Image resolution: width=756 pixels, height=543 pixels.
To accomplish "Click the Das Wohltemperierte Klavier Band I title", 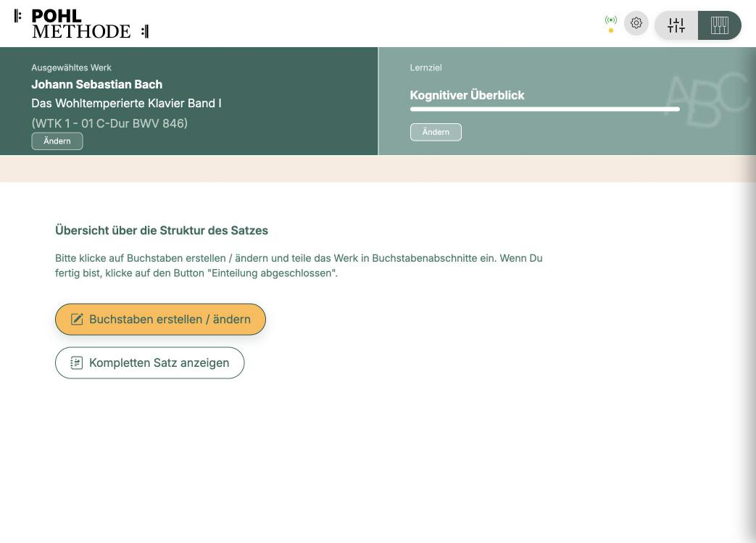I will [126, 103].
